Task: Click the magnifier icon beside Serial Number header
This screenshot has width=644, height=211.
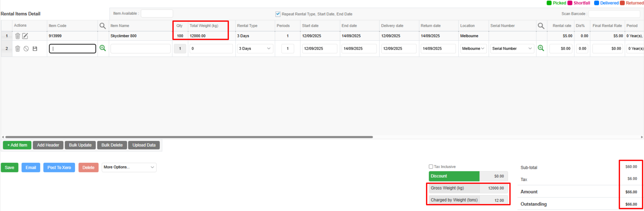Action: (x=541, y=26)
